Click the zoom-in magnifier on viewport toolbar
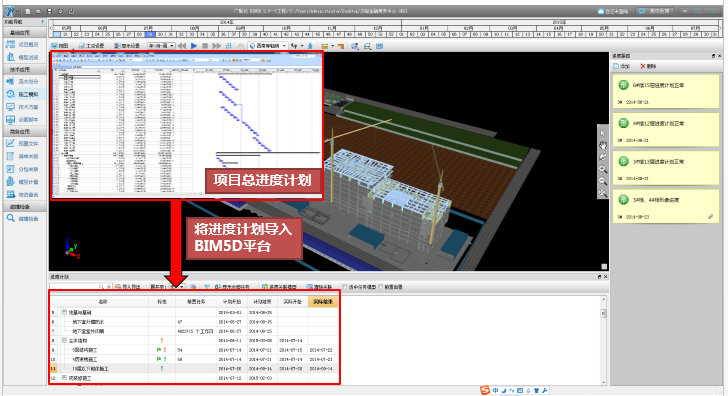Viewport: 728px width, 396px height. coord(602,169)
